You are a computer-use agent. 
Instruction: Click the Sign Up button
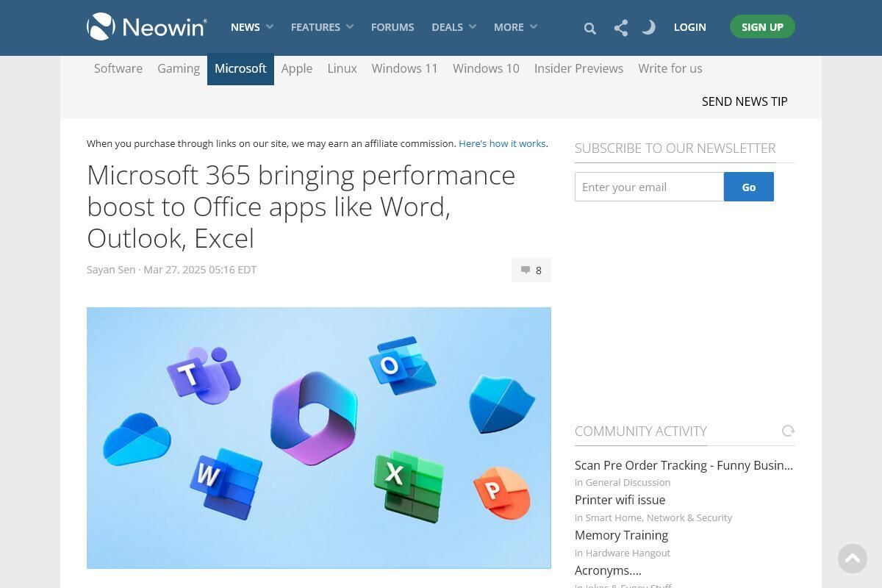[762, 26]
